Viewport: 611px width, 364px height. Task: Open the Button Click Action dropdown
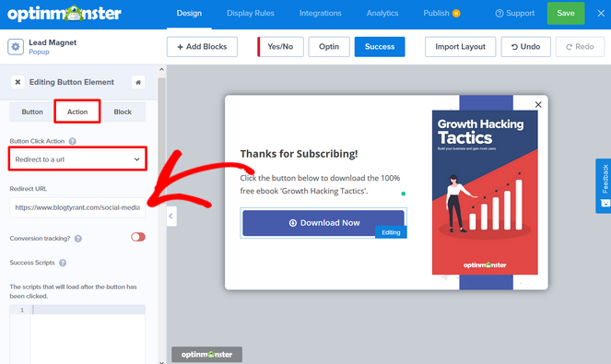pos(77,159)
